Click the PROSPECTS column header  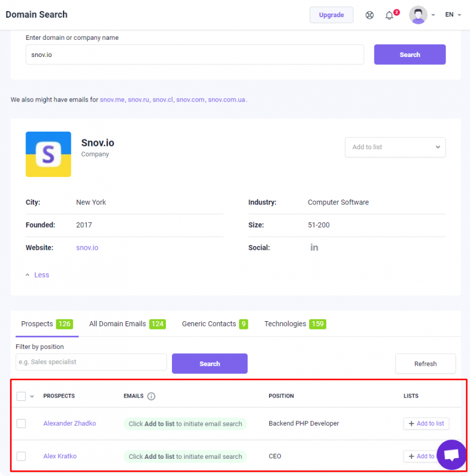coord(59,396)
